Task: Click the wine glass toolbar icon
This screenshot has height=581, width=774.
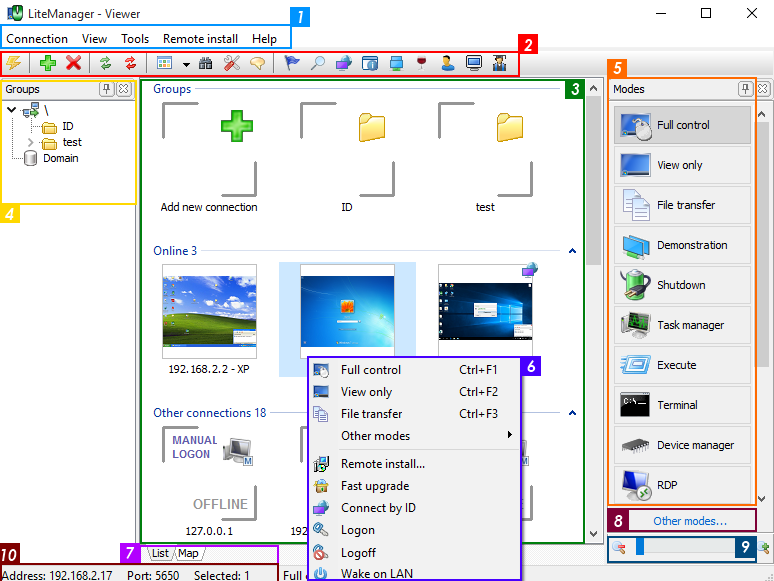Action: click(421, 63)
